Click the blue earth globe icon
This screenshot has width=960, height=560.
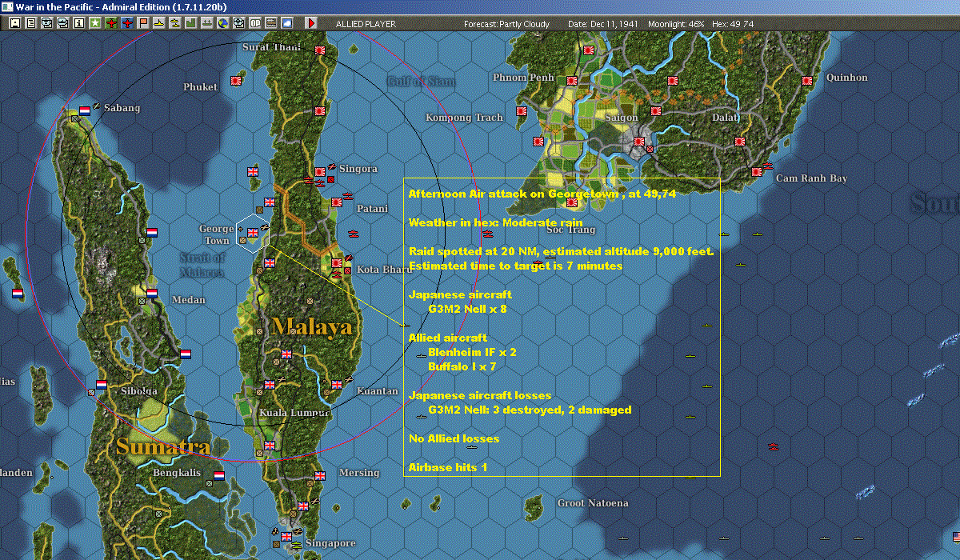tap(222, 23)
